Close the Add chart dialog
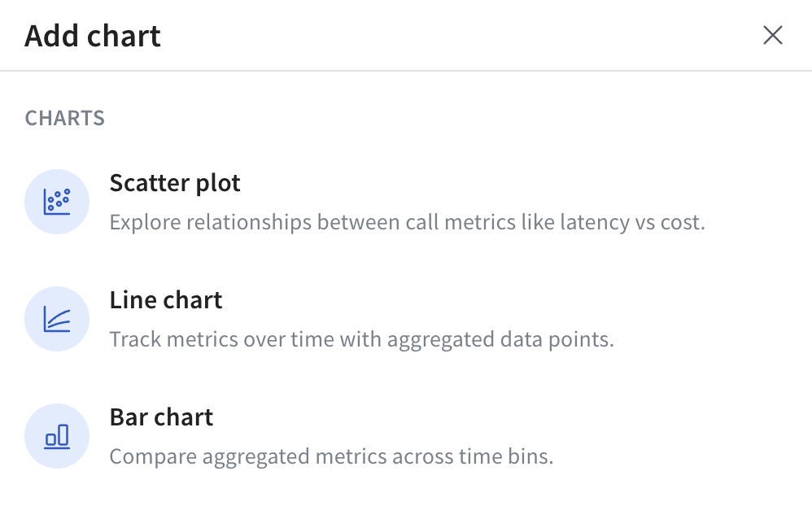Viewport: 812px width, 532px height. tap(772, 35)
